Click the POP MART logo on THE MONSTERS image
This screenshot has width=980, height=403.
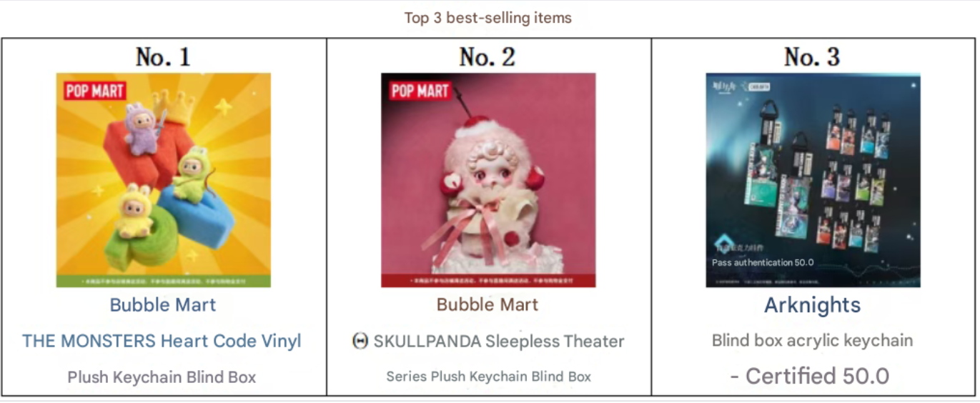pyautogui.click(x=95, y=91)
